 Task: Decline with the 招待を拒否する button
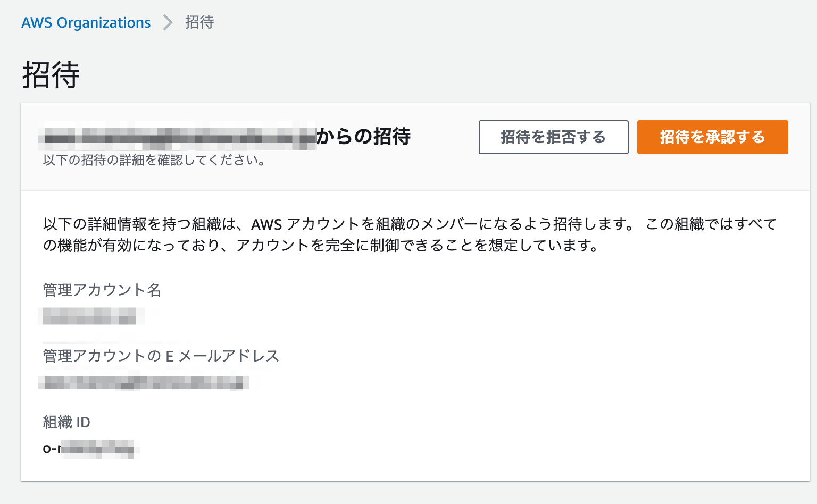[x=554, y=137]
